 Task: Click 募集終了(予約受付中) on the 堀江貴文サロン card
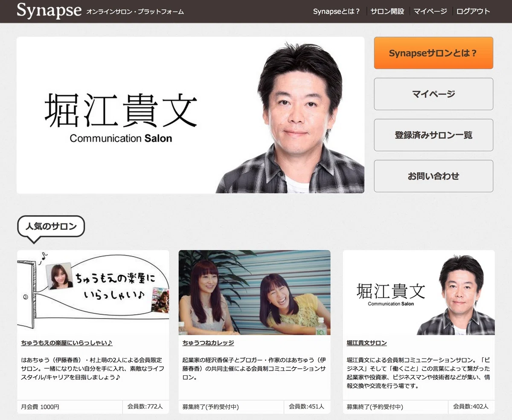[375, 407]
